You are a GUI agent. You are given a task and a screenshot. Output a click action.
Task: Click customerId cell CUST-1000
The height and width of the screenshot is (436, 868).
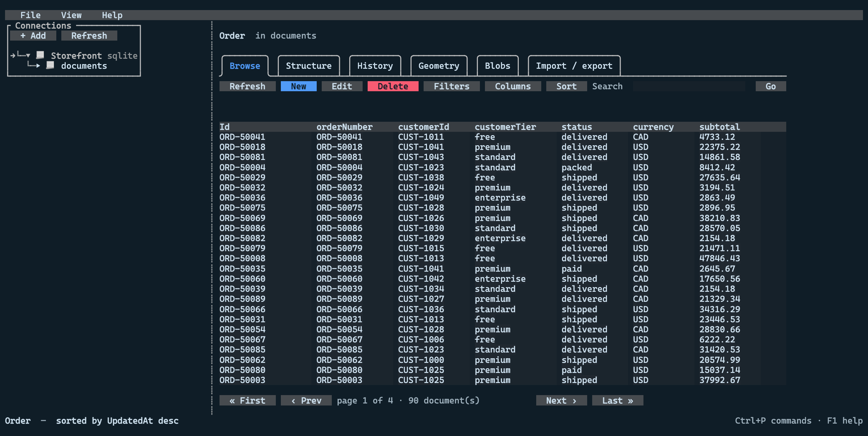click(421, 360)
